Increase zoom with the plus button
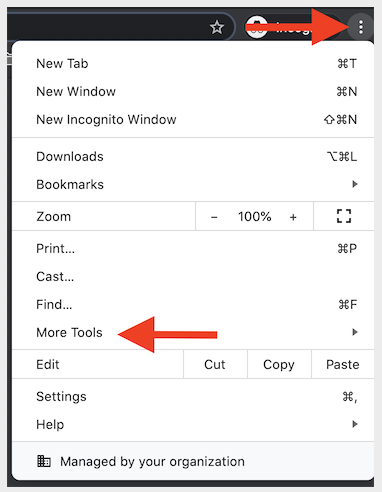Viewport: 382px width, 492px height. pyautogui.click(x=293, y=217)
